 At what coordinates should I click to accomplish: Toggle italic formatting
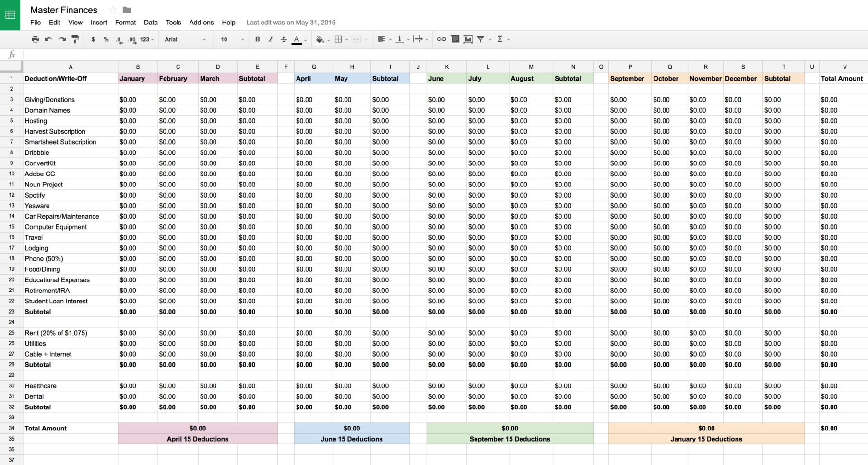point(271,39)
